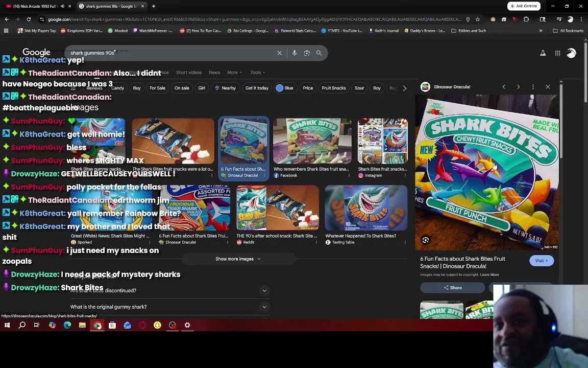Show hidden bookmarks via double chevron
Viewport: 588px width, 368px height.
(541, 31)
